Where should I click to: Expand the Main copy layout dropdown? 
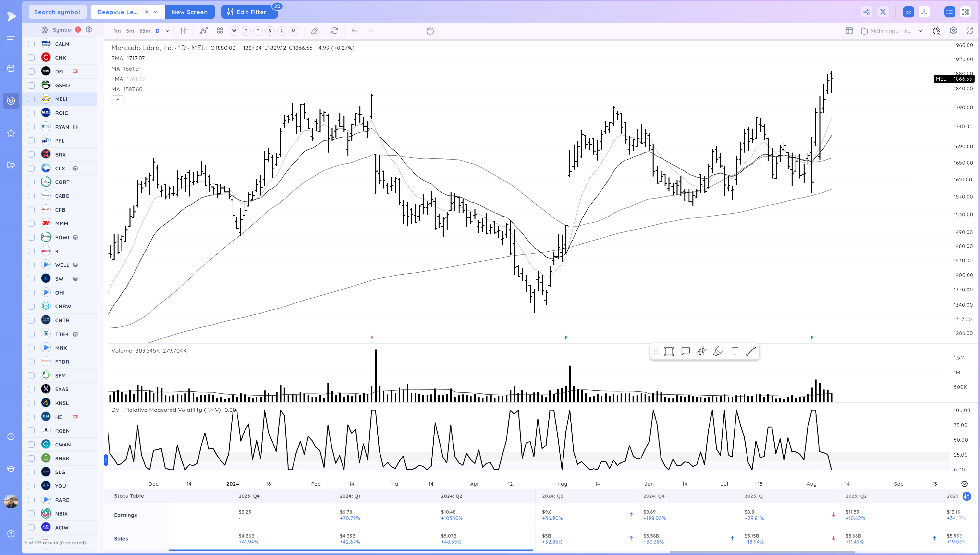920,31
